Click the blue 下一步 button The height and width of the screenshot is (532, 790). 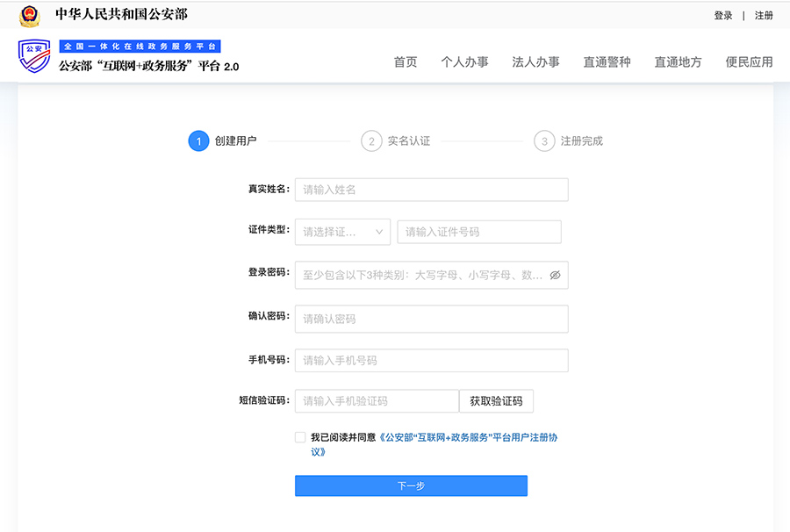pyautogui.click(x=411, y=485)
